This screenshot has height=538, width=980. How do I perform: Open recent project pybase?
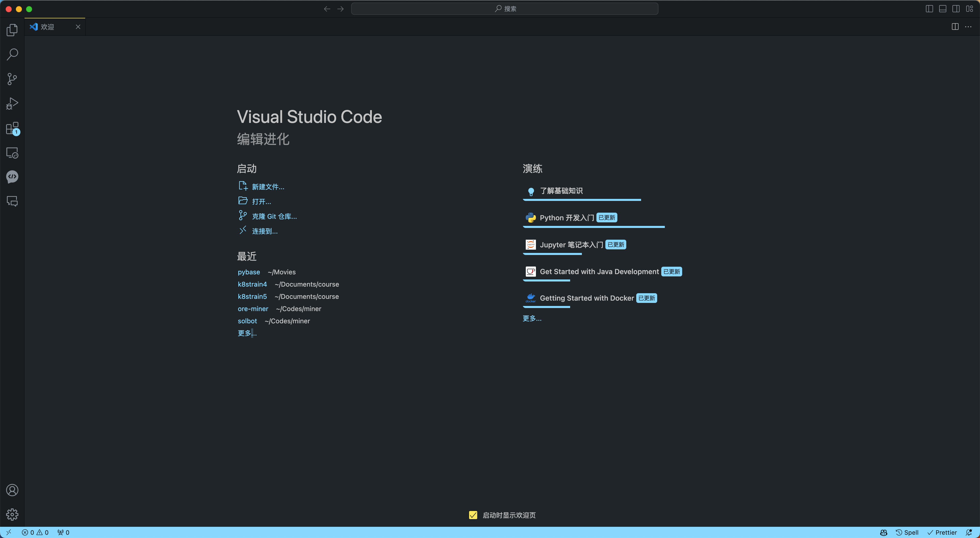[x=249, y=272]
